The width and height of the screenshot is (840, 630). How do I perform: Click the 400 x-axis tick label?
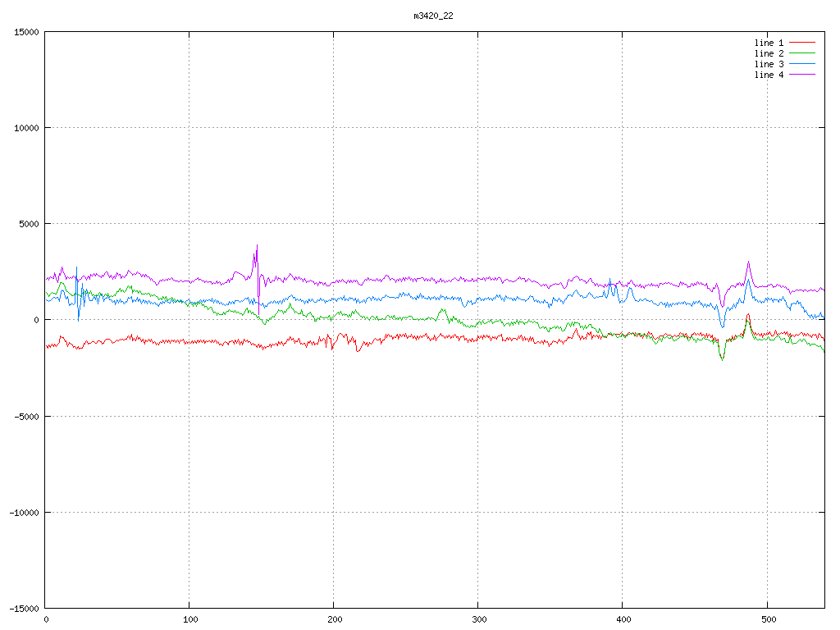tap(623, 620)
